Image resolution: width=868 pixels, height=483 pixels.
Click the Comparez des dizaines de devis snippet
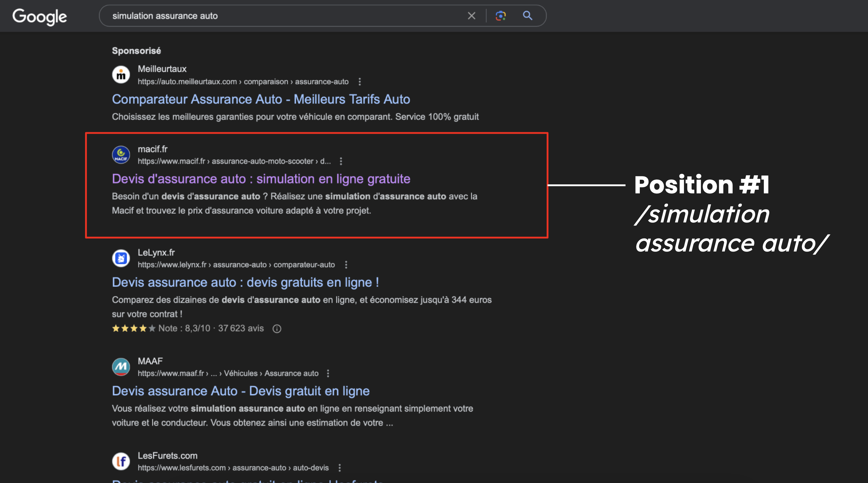[301, 307]
